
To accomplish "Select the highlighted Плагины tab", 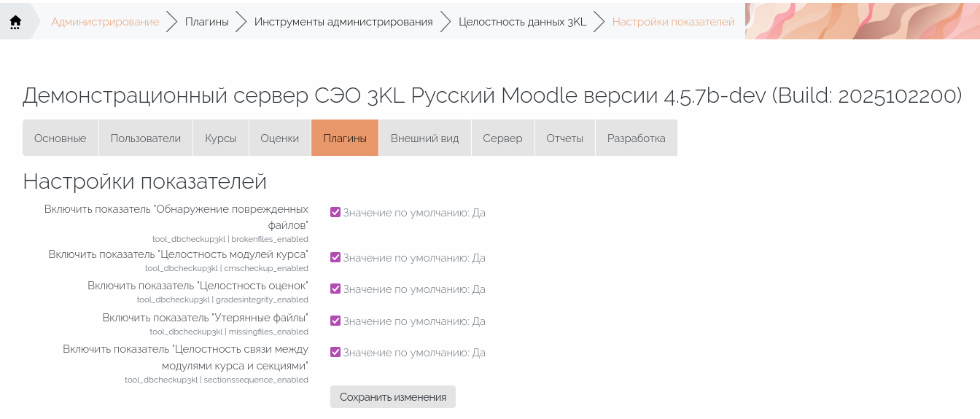I will 345,138.
